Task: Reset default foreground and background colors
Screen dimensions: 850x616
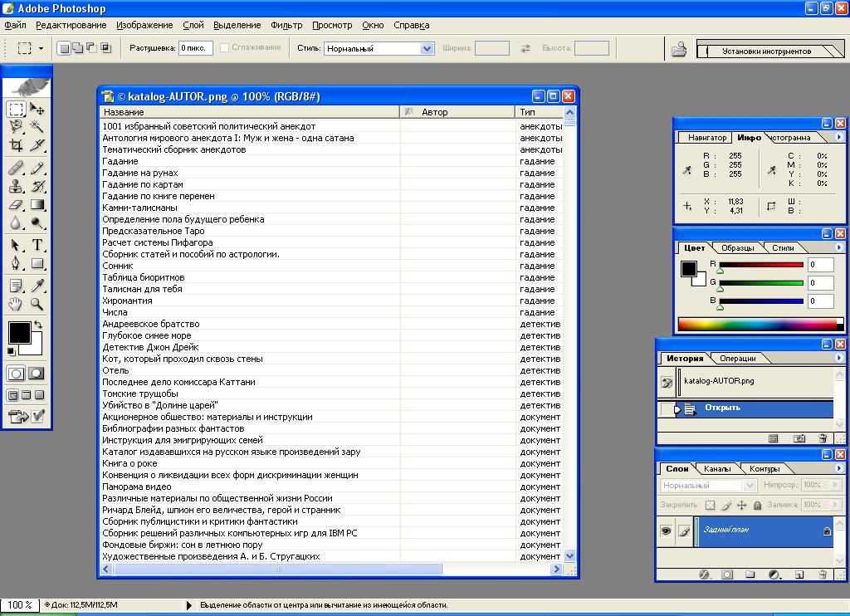Action: [12, 352]
